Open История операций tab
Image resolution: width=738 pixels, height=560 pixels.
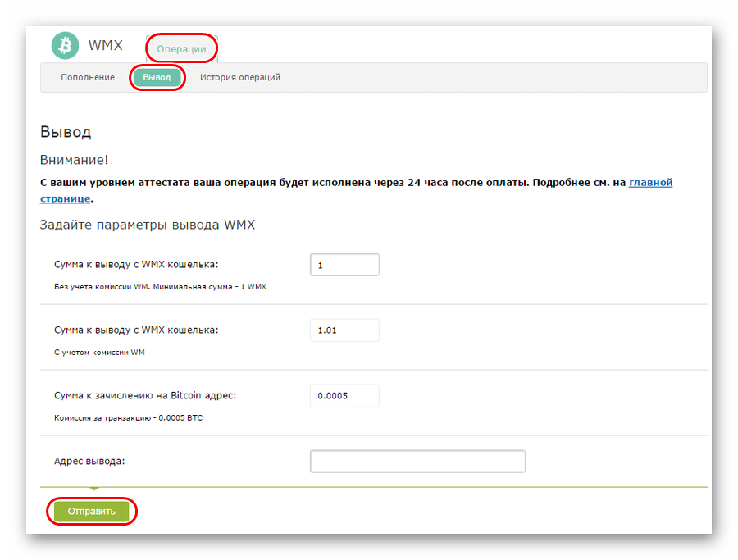[240, 77]
